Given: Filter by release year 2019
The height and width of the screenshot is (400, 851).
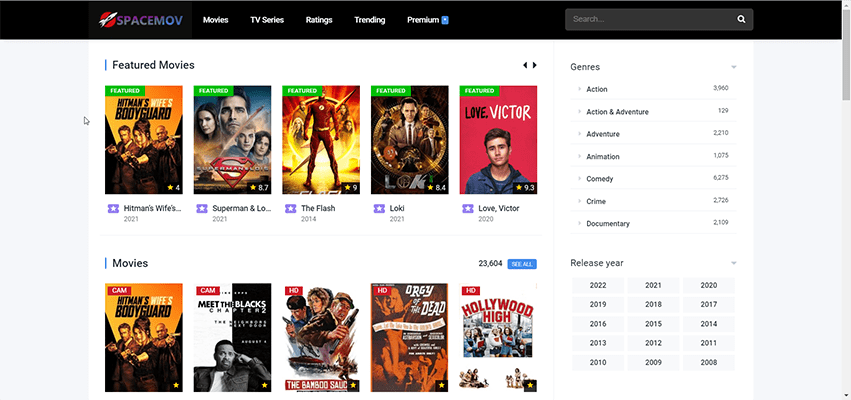Looking at the screenshot, I should [598, 304].
